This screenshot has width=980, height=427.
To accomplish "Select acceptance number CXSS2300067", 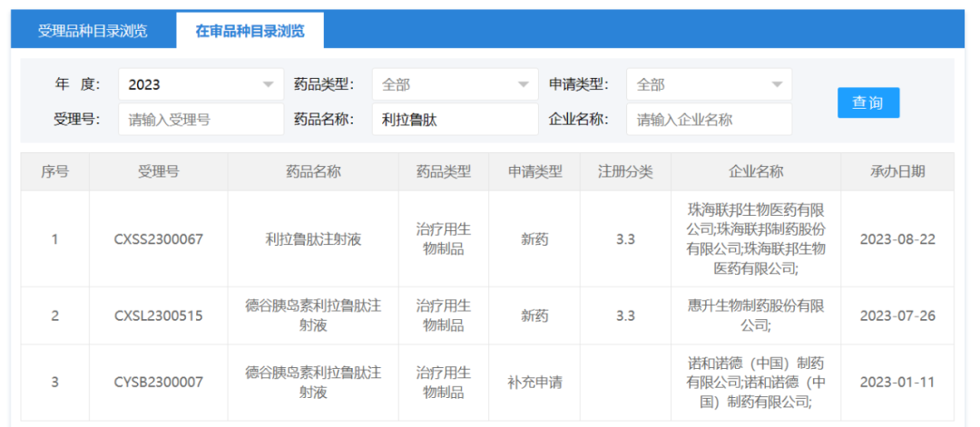I will [x=158, y=239].
